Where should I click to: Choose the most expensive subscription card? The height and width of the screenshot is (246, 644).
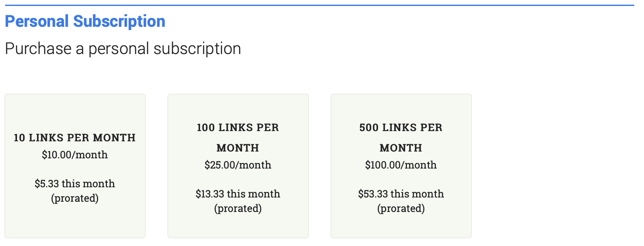click(x=401, y=166)
